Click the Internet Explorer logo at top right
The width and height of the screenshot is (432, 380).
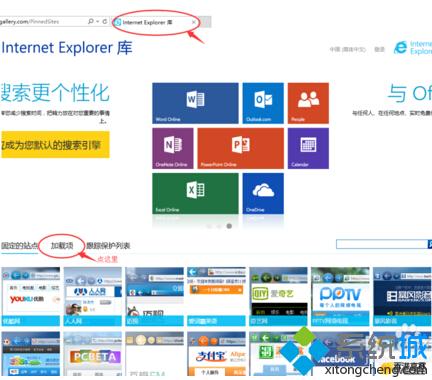pyautogui.click(x=413, y=47)
